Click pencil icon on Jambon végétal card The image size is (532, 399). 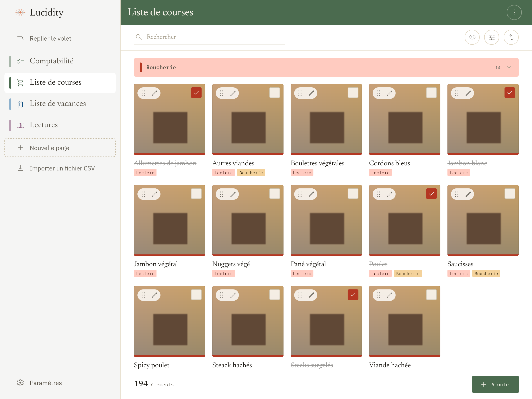155,194
